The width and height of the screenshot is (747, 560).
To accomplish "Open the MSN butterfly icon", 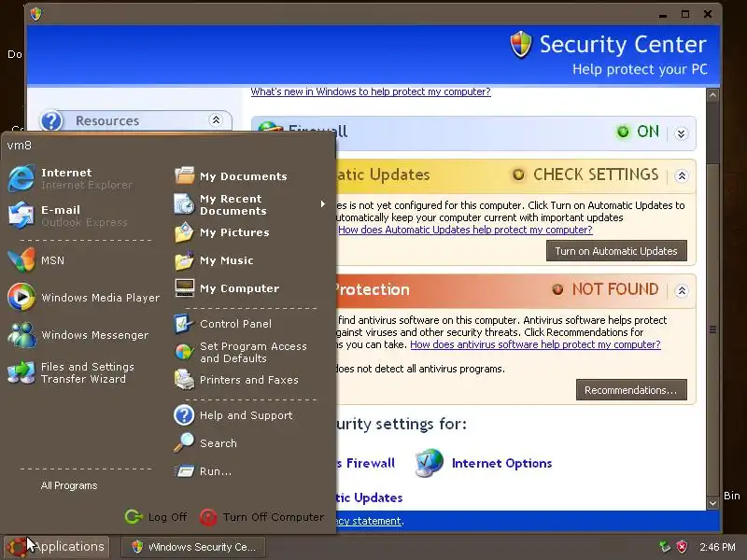I will click(21, 260).
